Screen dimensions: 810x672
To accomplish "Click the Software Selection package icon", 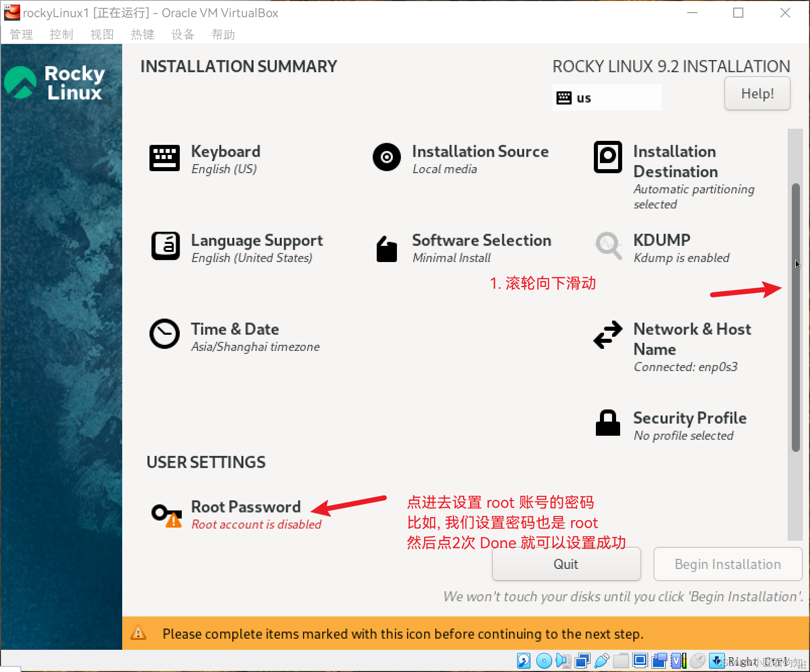I will pyautogui.click(x=387, y=249).
